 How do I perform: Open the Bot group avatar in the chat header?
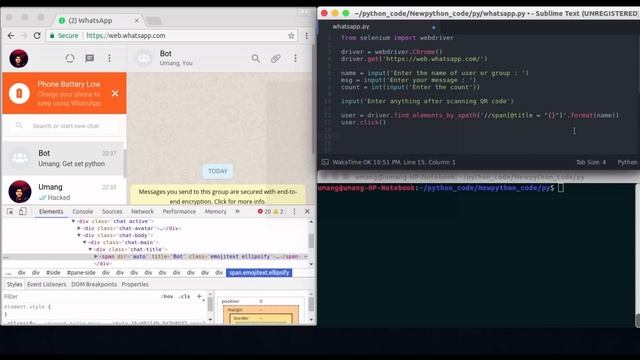click(x=144, y=58)
